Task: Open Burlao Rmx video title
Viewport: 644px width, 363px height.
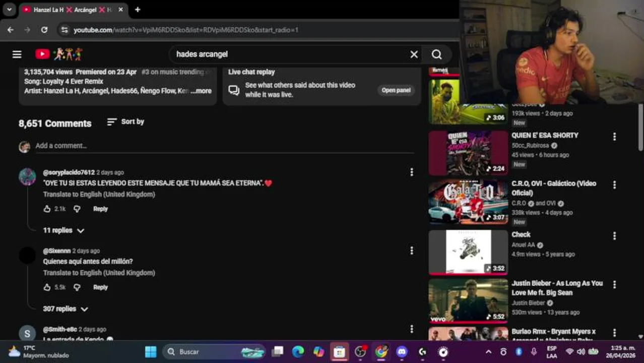Action: [x=553, y=335]
